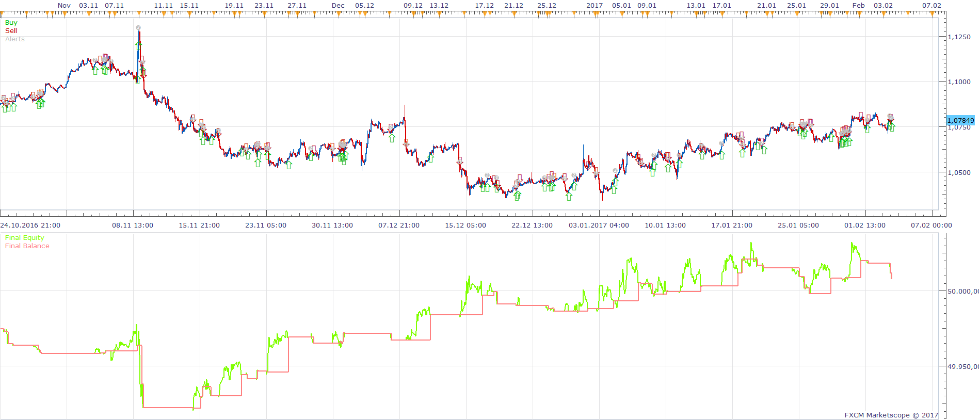Click the 07.02 00:00 time label
The height and width of the screenshot is (420, 980).
(x=931, y=225)
